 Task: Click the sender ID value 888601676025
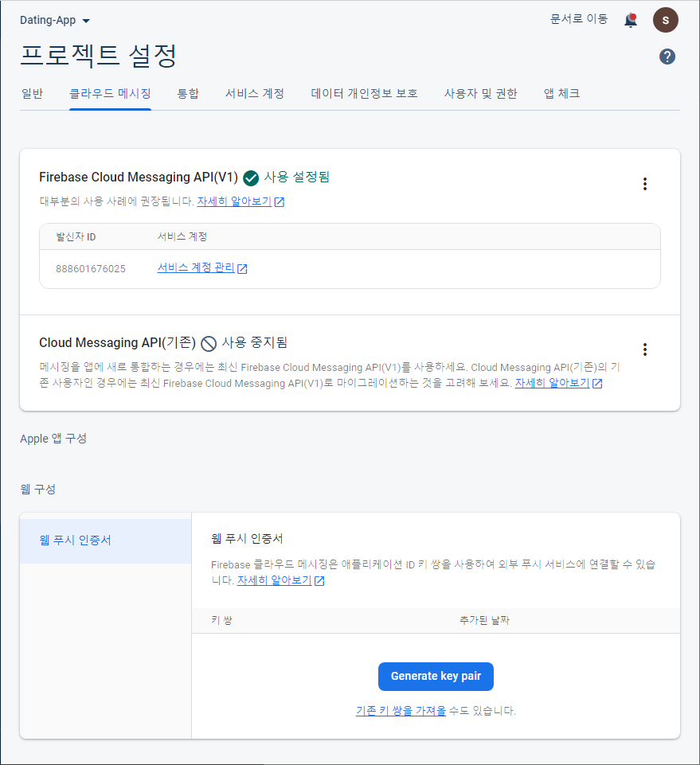[x=91, y=269]
